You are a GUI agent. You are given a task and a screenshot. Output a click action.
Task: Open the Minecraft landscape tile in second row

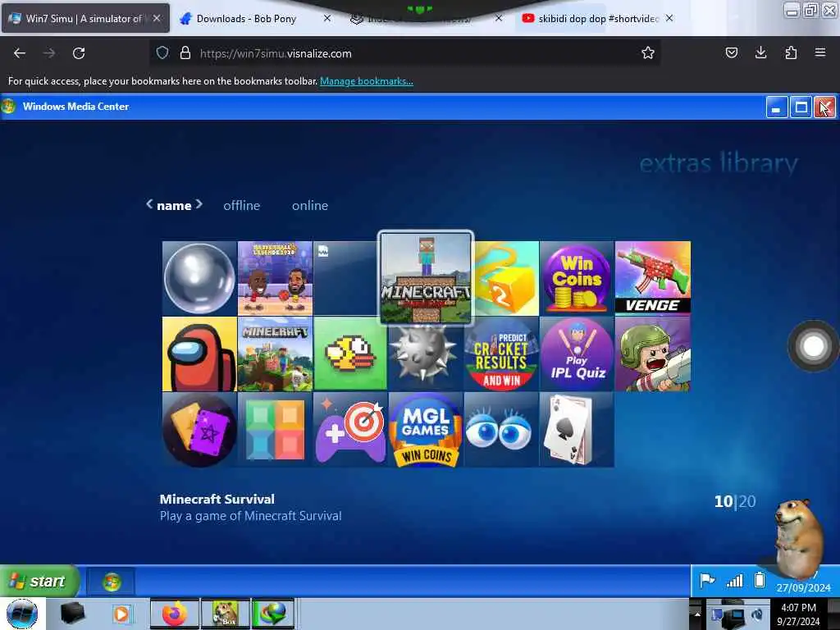[x=275, y=354]
